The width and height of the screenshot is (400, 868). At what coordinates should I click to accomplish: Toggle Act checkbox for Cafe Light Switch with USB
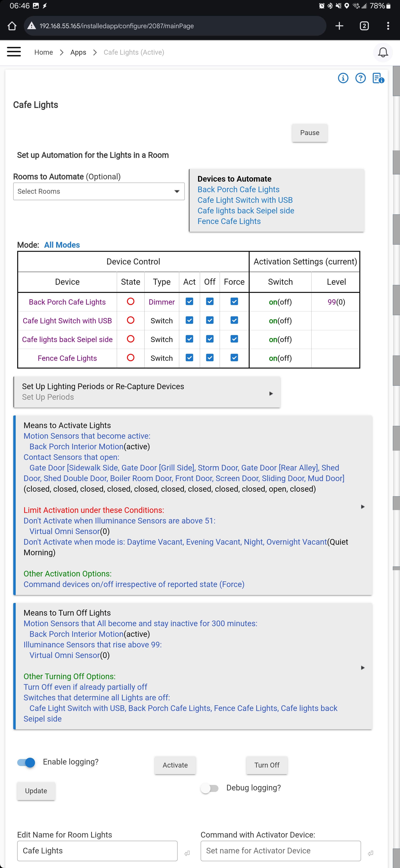[x=189, y=321]
